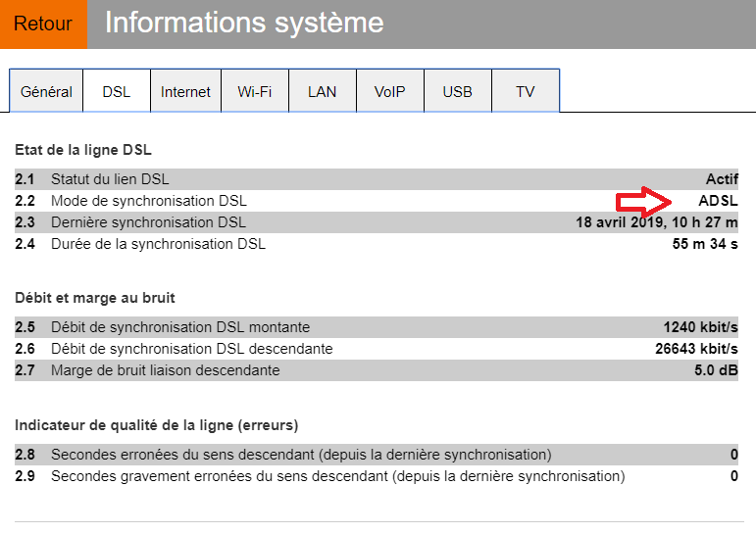This screenshot has width=756, height=534.
Task: Click the '55 m 34 s' duration value
Action: click(705, 244)
